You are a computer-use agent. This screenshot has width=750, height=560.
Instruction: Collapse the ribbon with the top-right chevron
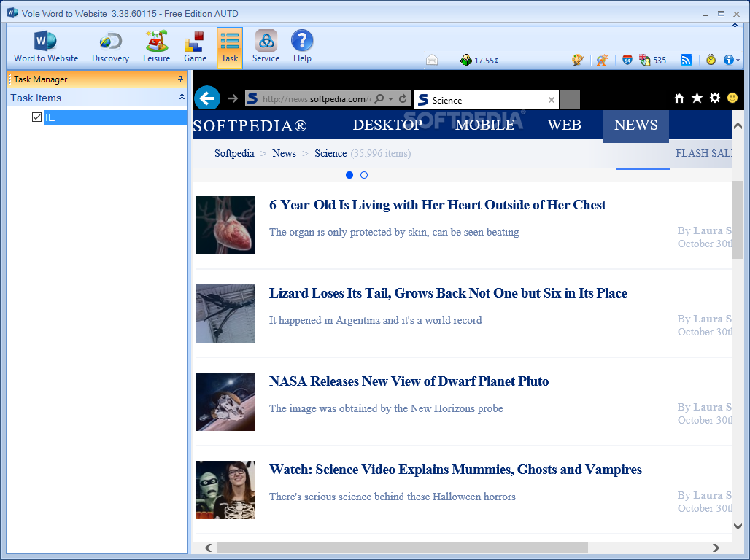coord(735,25)
